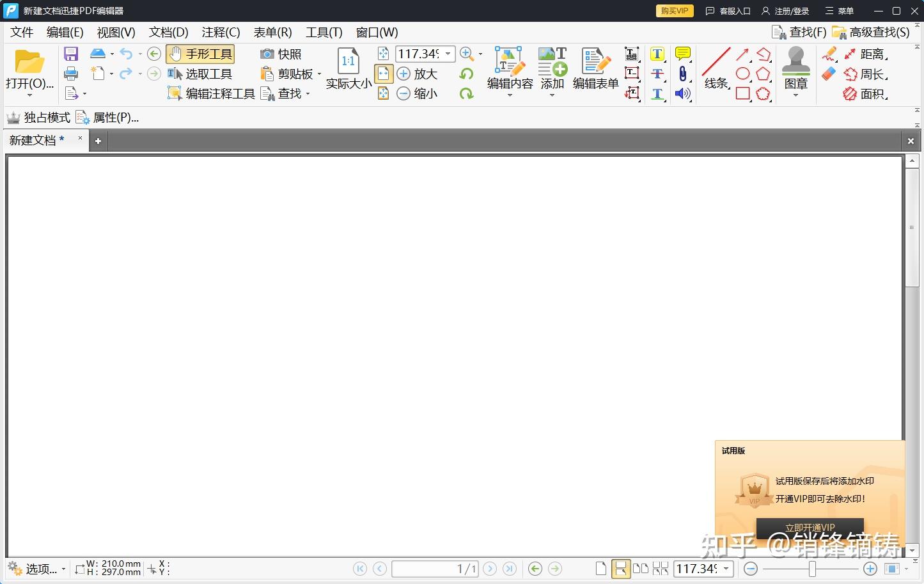Toggle the Hand Tool (手形工具)
The image size is (924, 584).
pos(200,54)
